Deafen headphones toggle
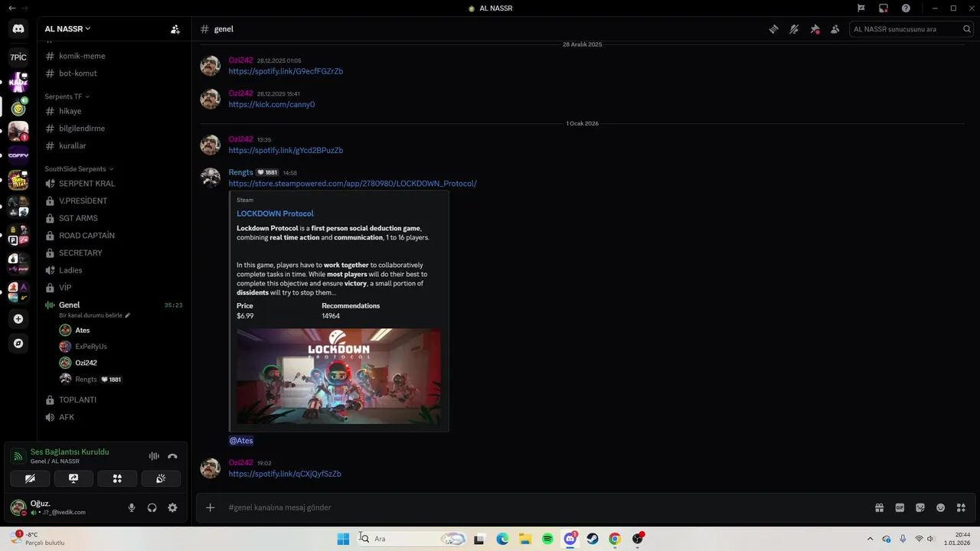Image resolution: width=980 pixels, height=551 pixels. pyautogui.click(x=152, y=507)
